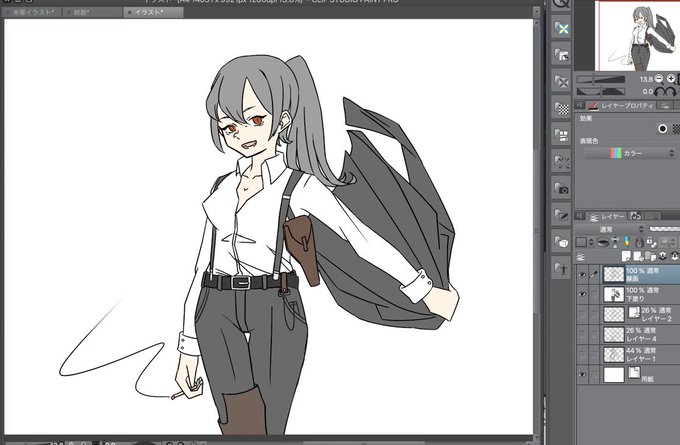
Task: Toggle lighthouse reference layer icon
Action: click(615, 242)
